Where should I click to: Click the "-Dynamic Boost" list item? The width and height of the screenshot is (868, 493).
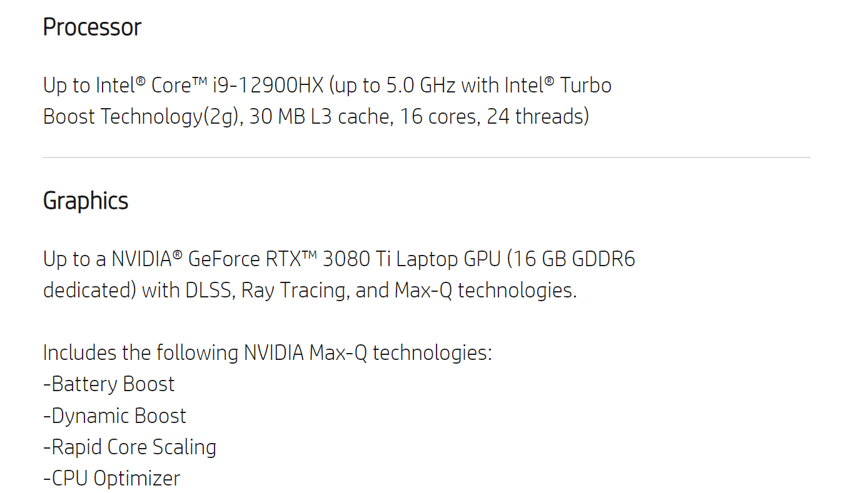pyautogui.click(x=114, y=416)
